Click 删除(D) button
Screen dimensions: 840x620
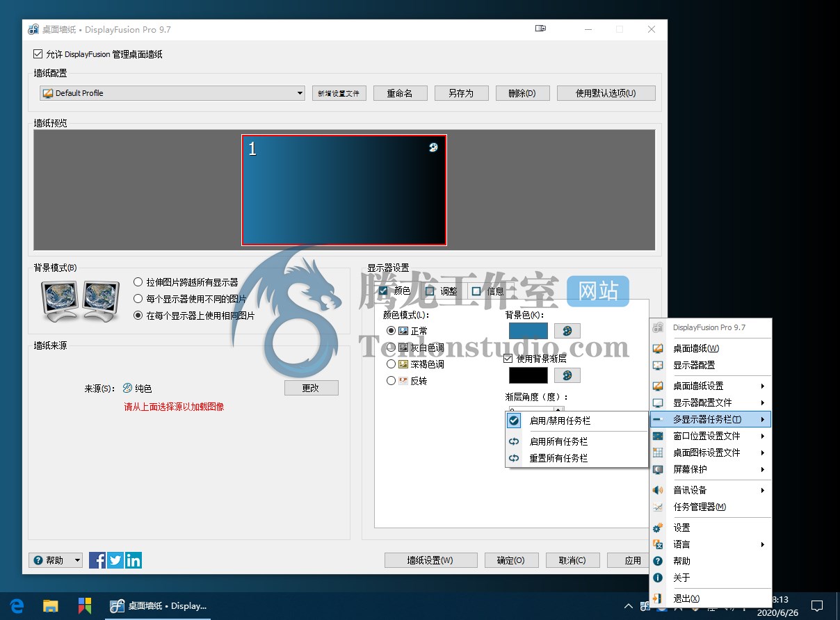tap(522, 93)
